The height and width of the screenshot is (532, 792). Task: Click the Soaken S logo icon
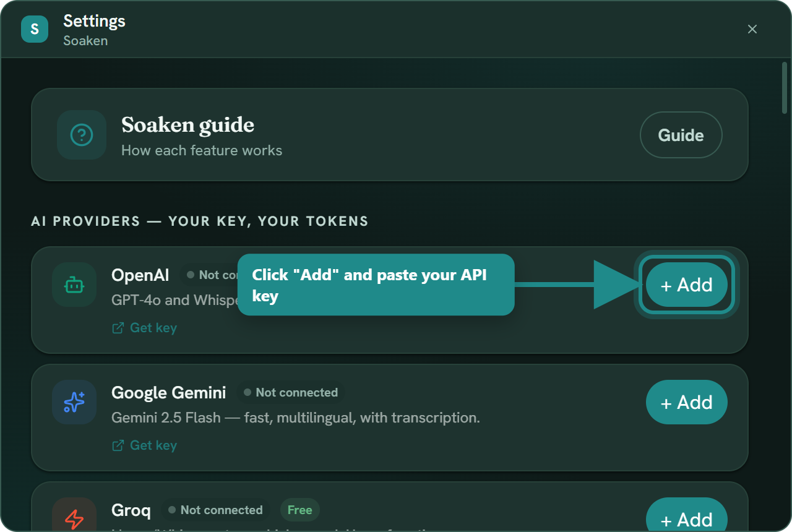pyautogui.click(x=35, y=29)
